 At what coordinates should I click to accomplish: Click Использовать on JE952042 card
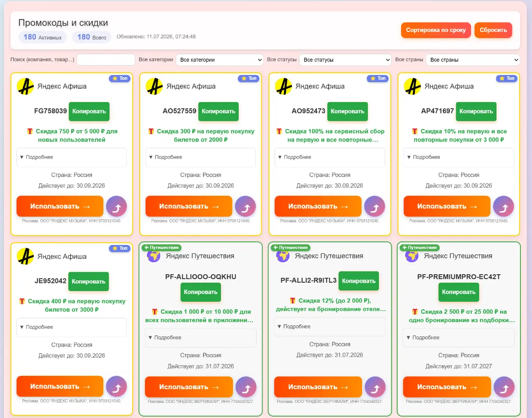60,386
